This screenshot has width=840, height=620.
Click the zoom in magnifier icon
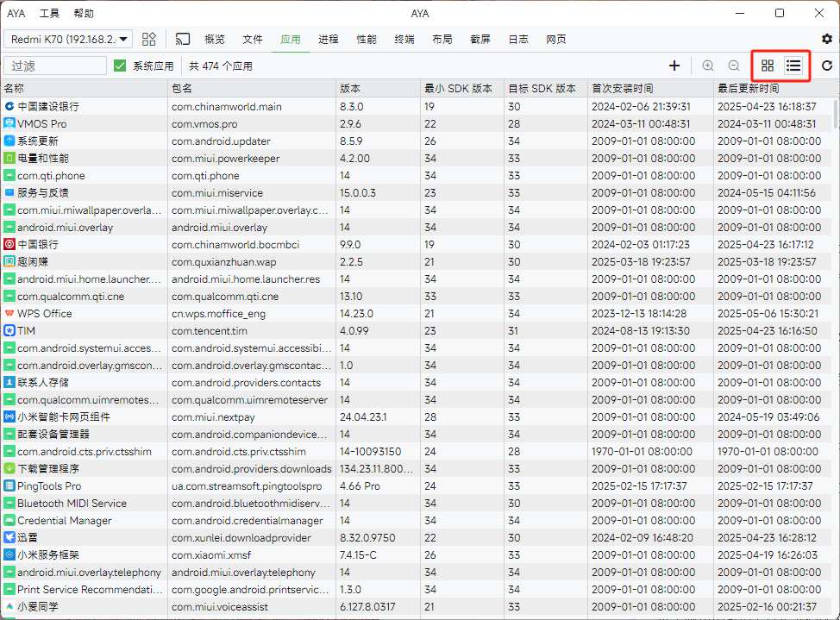tap(708, 66)
